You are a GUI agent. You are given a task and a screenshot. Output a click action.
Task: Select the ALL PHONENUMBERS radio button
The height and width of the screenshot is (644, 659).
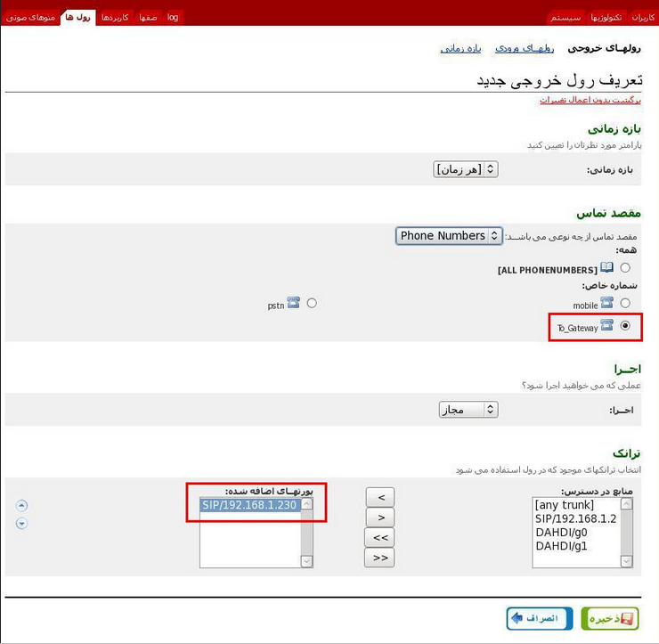(625, 268)
